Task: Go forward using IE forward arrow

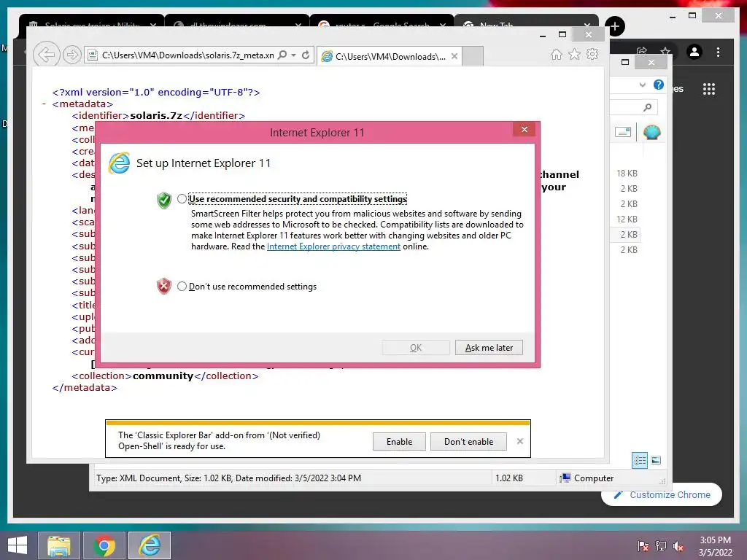Action: pyautogui.click(x=72, y=55)
